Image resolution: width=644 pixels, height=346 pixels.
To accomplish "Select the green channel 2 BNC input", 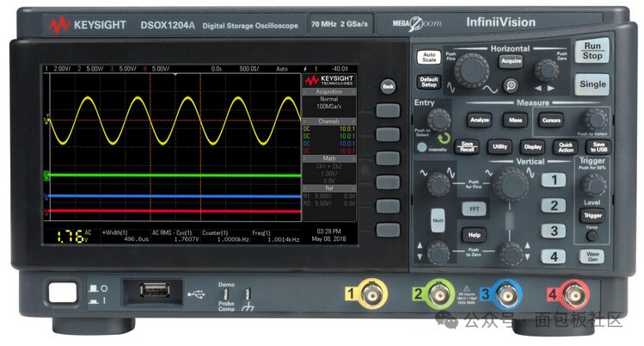I will 439,294.
